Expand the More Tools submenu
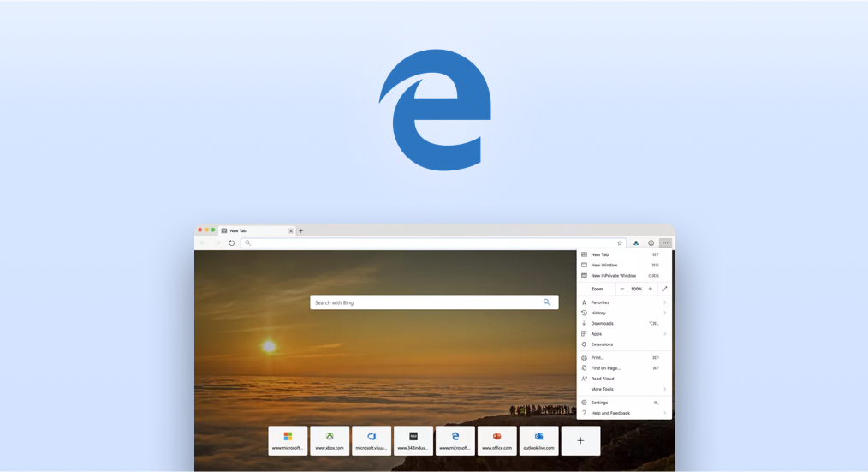This screenshot has height=472, width=868. tap(664, 389)
